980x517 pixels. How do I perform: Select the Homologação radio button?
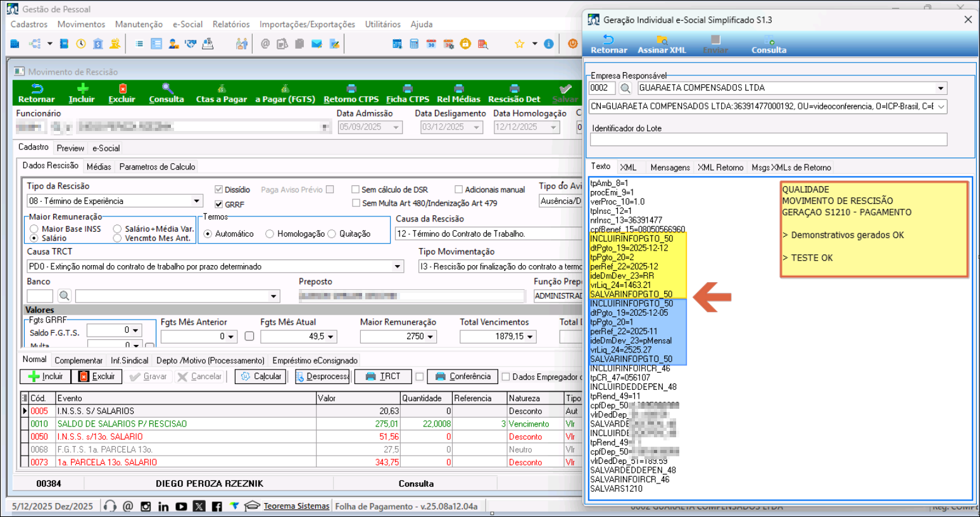click(270, 234)
